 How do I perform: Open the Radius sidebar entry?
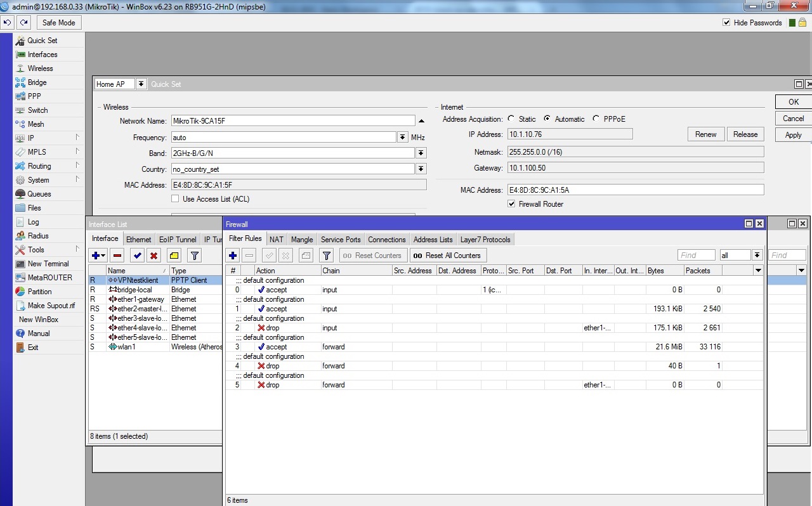(38, 236)
